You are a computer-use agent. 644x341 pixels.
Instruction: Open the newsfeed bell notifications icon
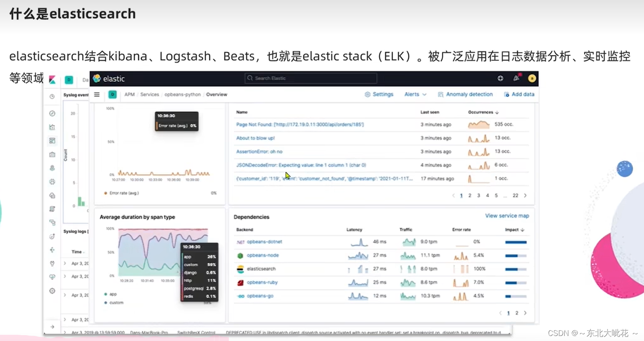[x=516, y=78]
